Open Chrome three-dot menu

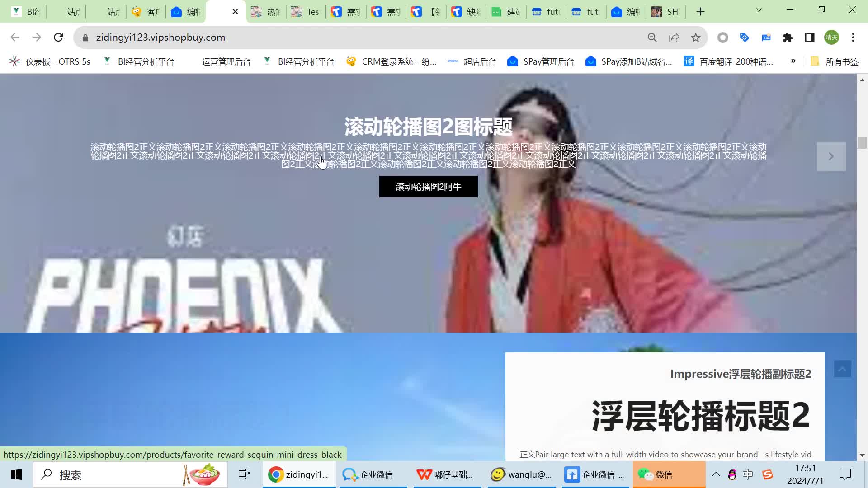point(853,38)
